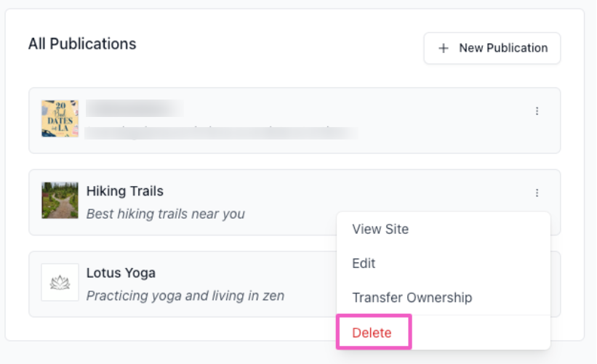Click the Lotus Yoga lotus flower logo
Viewport: 597px width, 364px height.
tap(60, 283)
